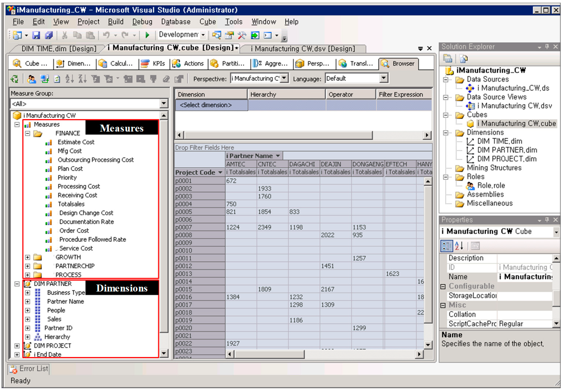The width and height of the screenshot is (563, 392).
Task: Open DIM PARTNER.dim in Solution Explorer
Action: [x=507, y=150]
